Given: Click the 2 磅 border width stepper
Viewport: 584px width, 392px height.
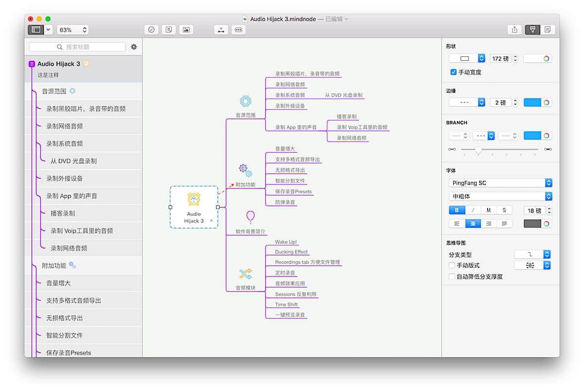Looking at the screenshot, I should coord(515,103).
